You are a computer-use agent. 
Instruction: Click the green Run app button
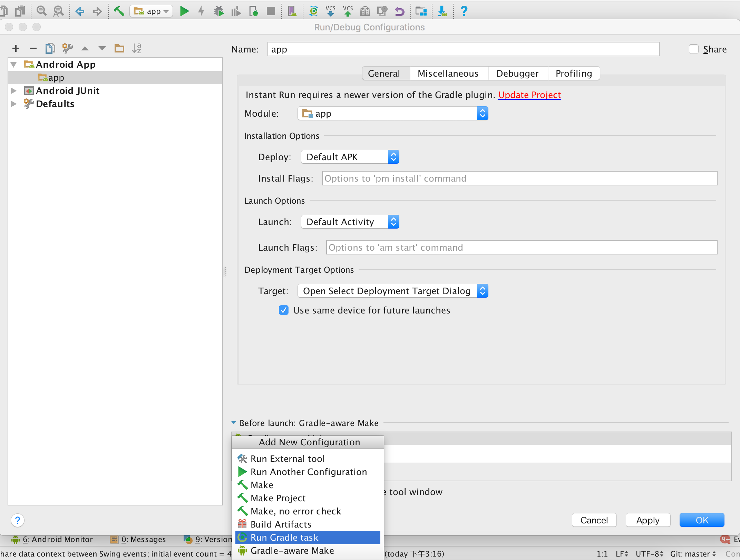click(x=184, y=11)
